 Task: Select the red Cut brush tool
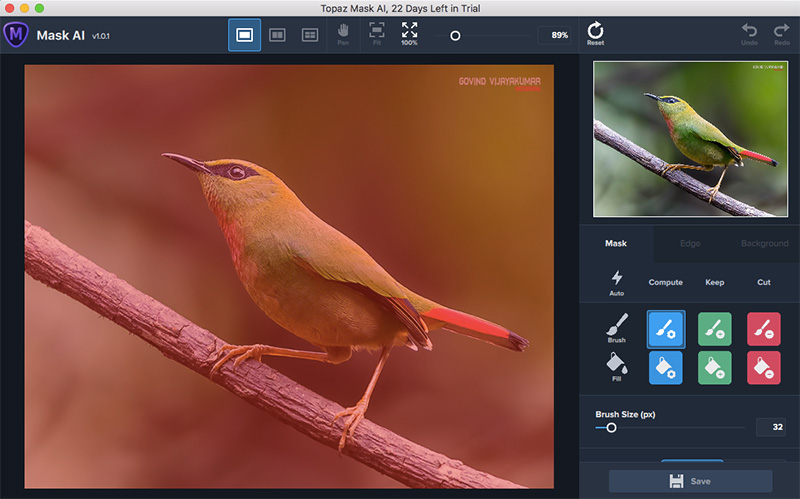(x=763, y=328)
